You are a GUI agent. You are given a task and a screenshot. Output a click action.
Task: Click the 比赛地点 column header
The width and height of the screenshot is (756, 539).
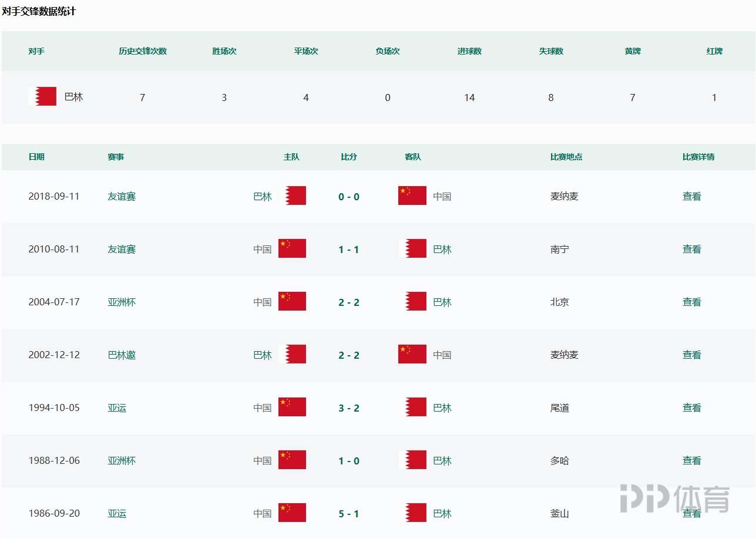pyautogui.click(x=566, y=157)
